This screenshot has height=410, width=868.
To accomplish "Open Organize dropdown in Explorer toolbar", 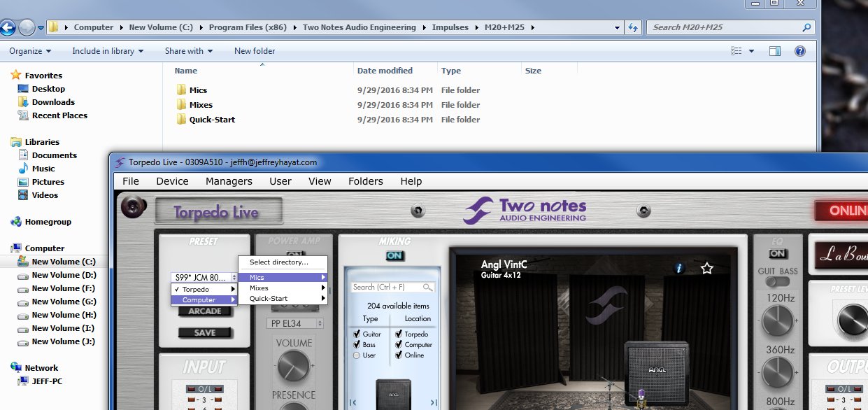I will [30, 51].
